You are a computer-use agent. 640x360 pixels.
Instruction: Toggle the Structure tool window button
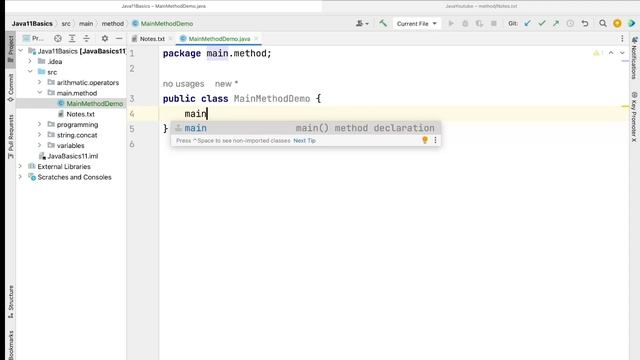pyautogui.click(x=11, y=302)
